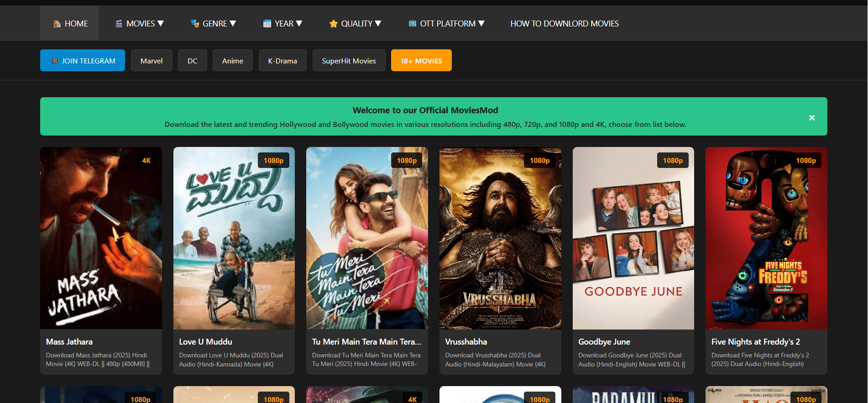Expand the MOVIES dropdown arrow
Image resolution: width=868 pixels, height=403 pixels.
(161, 23)
